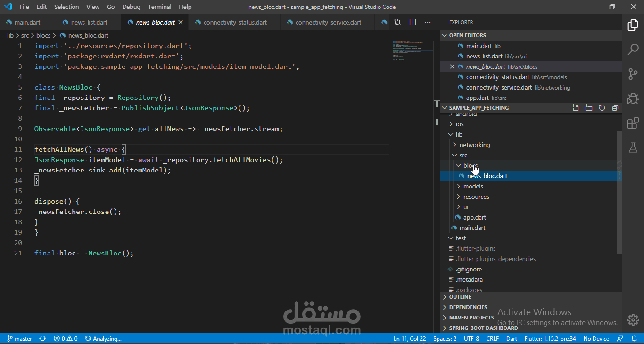The image size is (644, 344).
Task: Refresh the Explorer file tree
Action: coord(602,108)
